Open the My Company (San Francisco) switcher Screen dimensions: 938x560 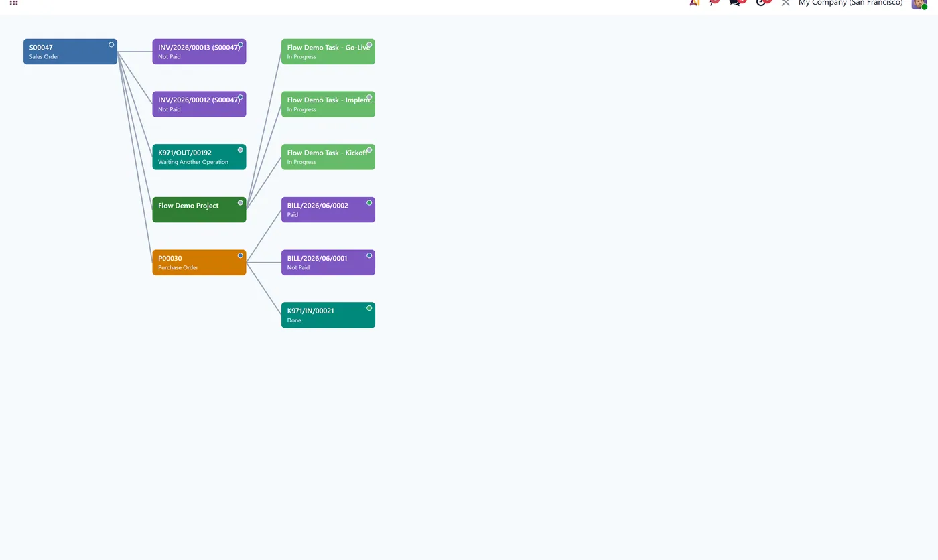coord(850,3)
